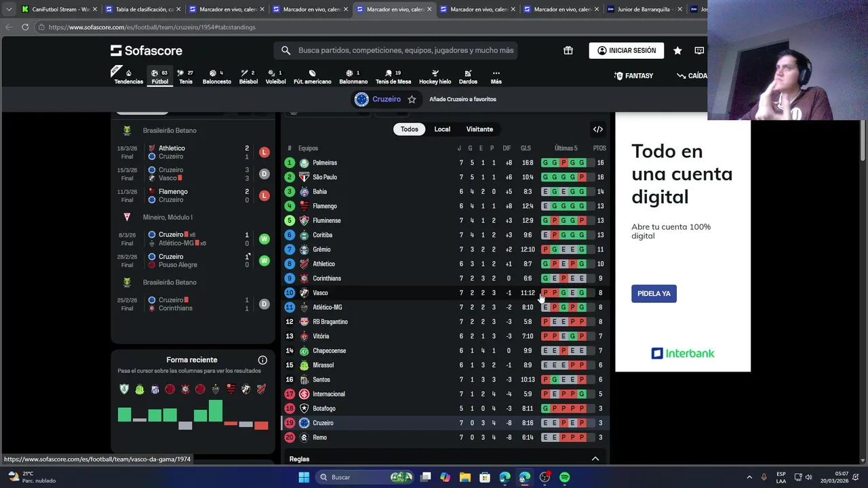The width and height of the screenshot is (868, 488).
Task: Select Tendencias sport category
Action: coord(128,77)
